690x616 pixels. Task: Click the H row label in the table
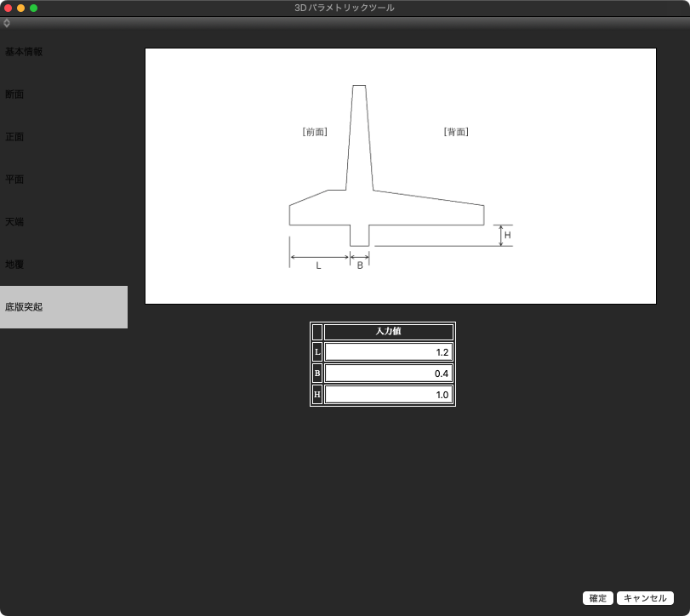[317, 395]
